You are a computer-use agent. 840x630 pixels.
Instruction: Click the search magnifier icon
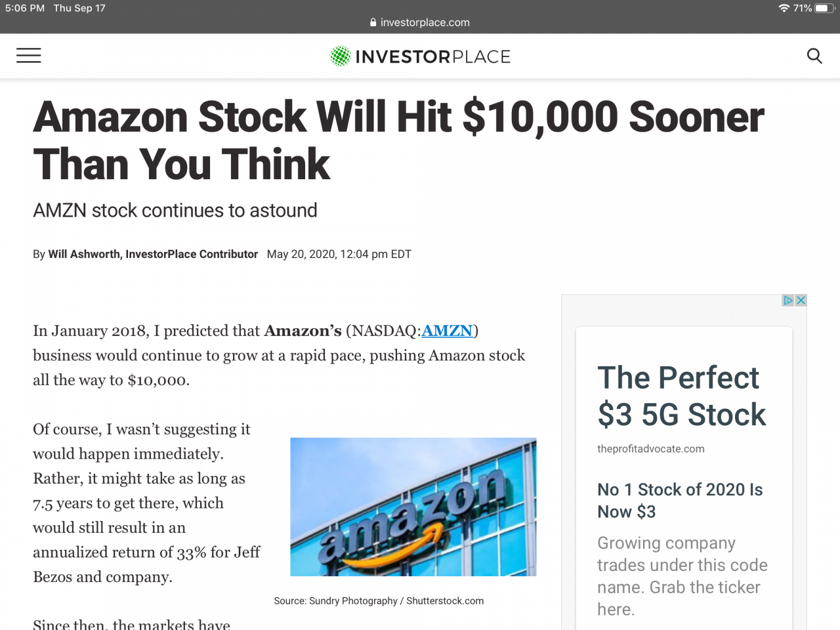[x=814, y=56]
